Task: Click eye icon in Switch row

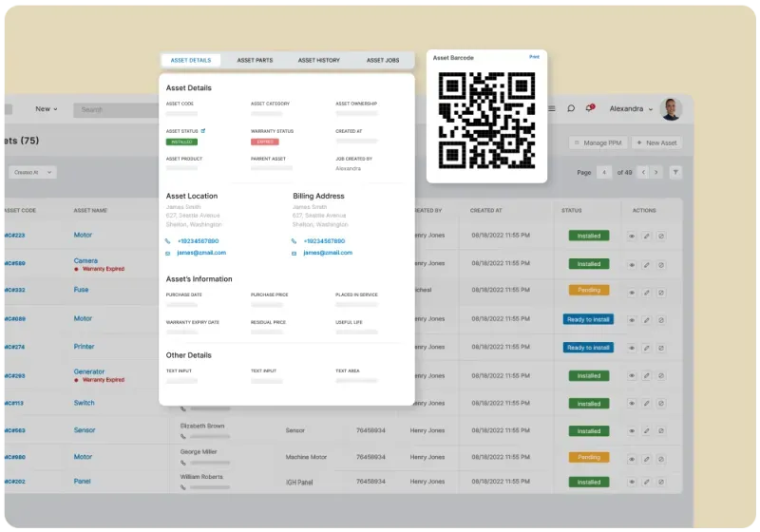Action: click(632, 403)
